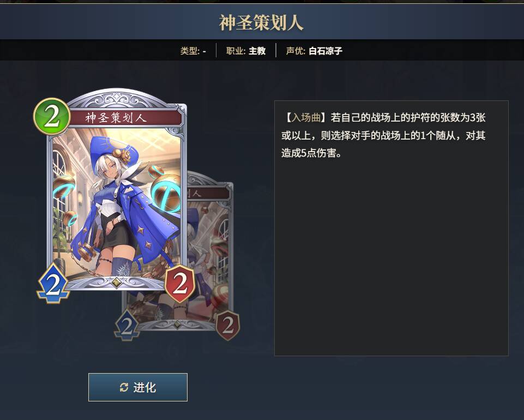Screen dimensions: 524x420
Task: Click the page title 神圣策划人
Action: tap(261, 23)
